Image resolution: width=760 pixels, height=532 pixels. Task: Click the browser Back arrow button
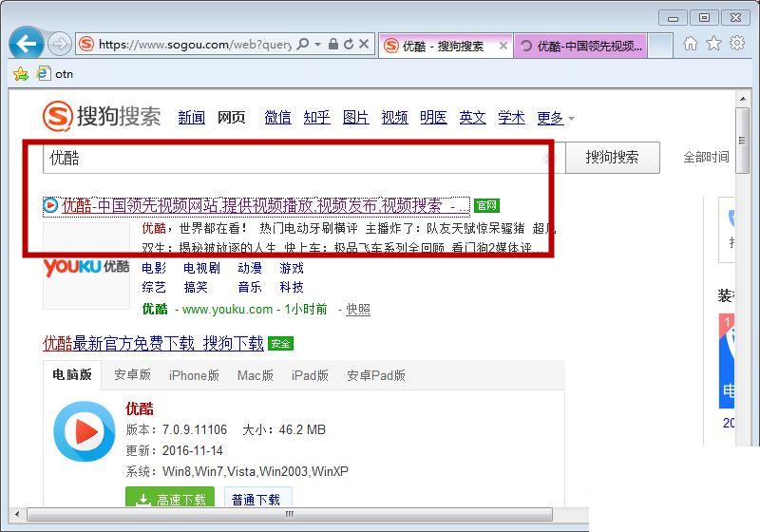[27, 44]
